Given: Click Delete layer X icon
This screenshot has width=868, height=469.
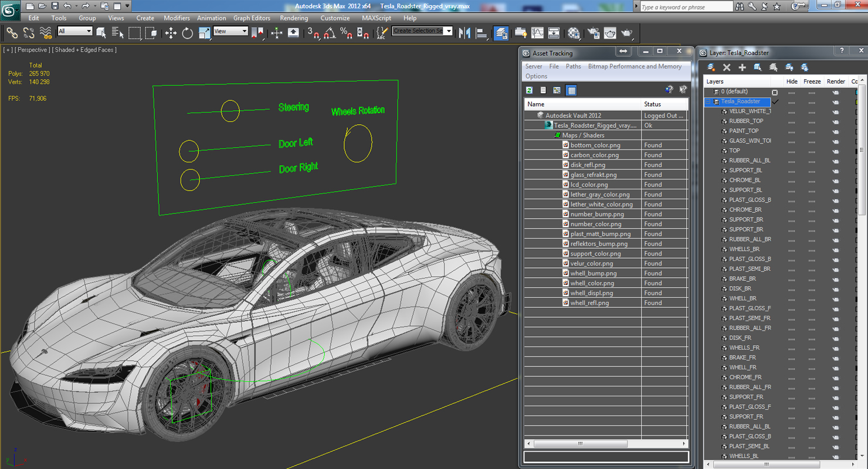Looking at the screenshot, I should click(727, 67).
